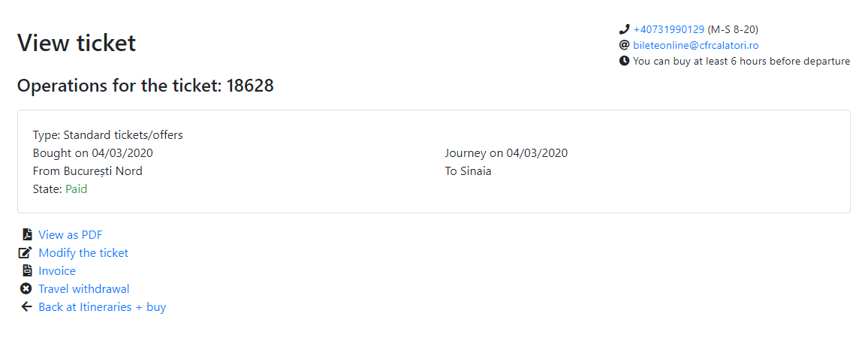
Task: Click the phone handset icon
Action: click(x=624, y=29)
